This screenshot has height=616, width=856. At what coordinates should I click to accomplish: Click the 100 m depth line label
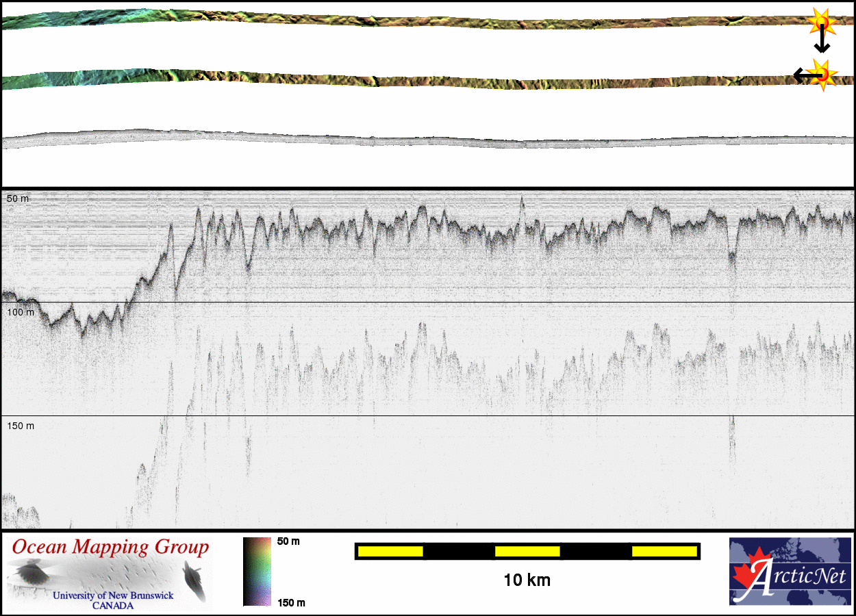pyautogui.click(x=21, y=312)
